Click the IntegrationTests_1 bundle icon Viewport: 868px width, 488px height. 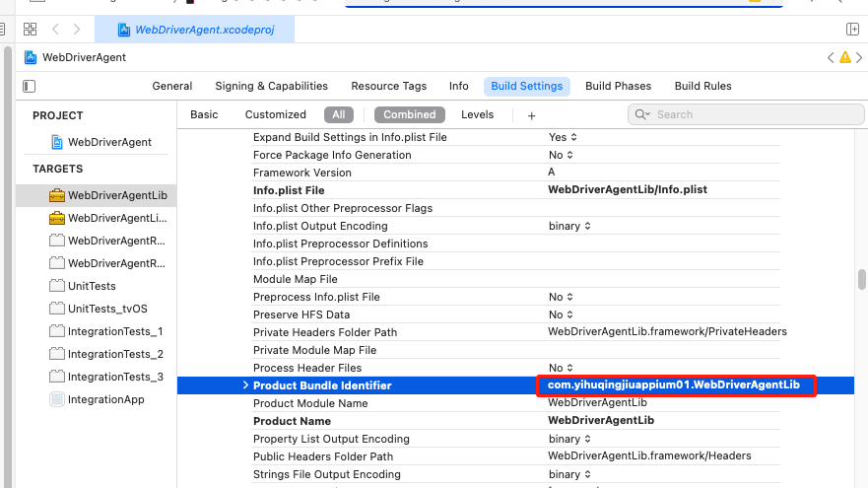tap(56, 331)
